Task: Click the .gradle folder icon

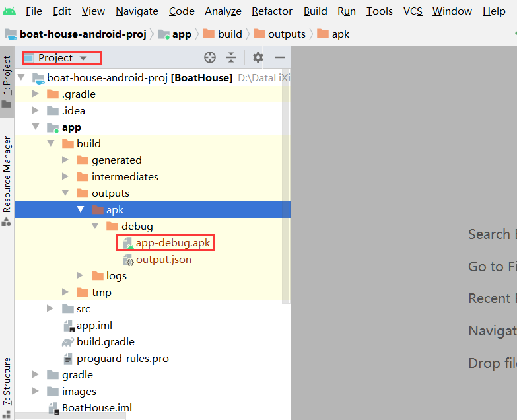Action: [53, 94]
